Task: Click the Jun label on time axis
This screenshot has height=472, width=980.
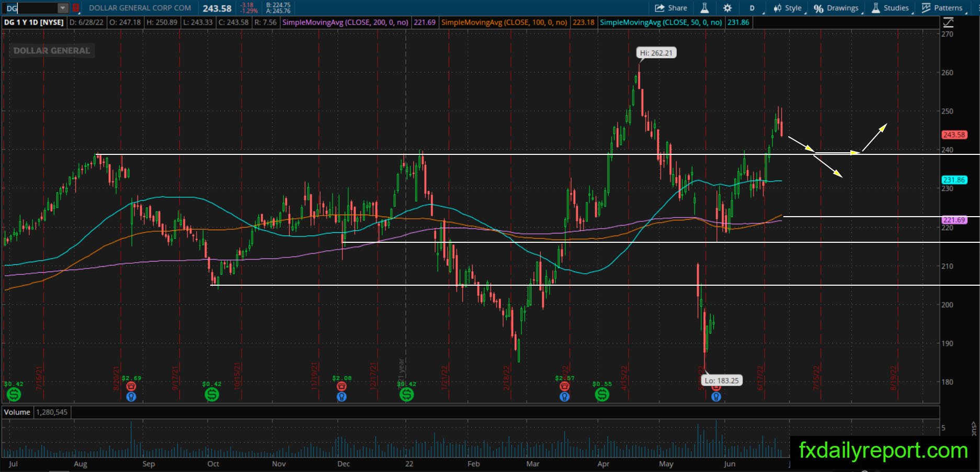Action: (x=729, y=464)
